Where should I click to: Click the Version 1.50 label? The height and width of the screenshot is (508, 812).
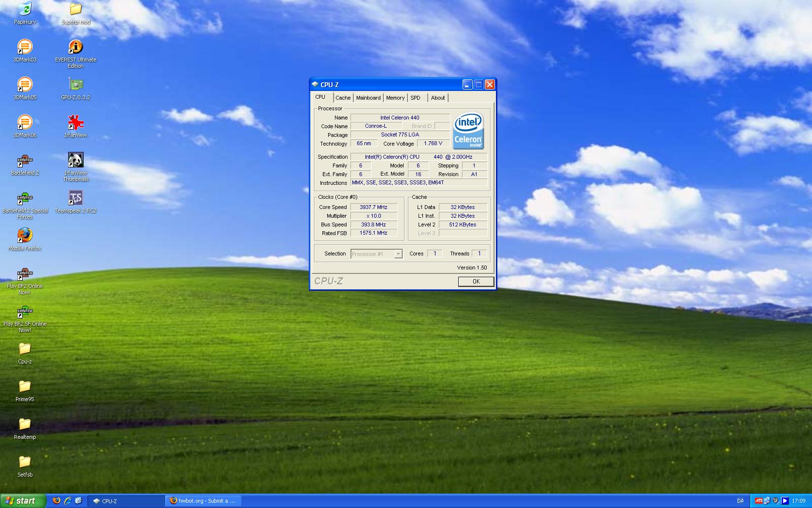pyautogui.click(x=472, y=268)
